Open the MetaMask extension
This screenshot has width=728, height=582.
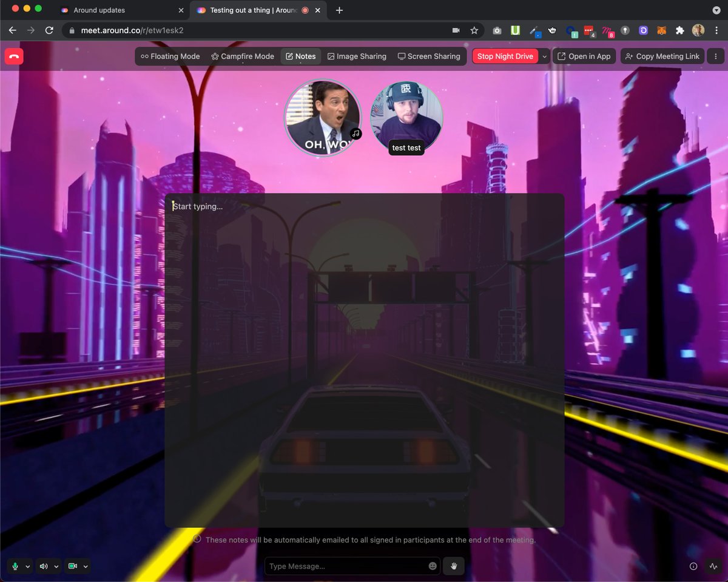[x=661, y=30]
